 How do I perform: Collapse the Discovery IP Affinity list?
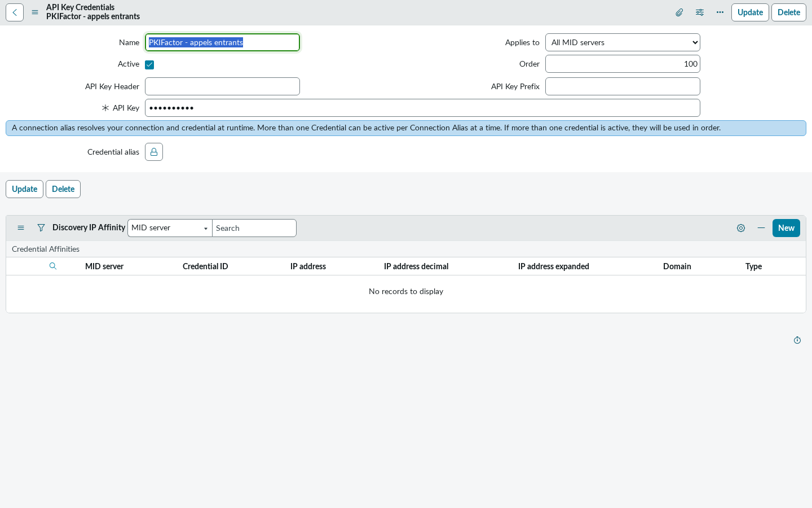[x=761, y=228]
